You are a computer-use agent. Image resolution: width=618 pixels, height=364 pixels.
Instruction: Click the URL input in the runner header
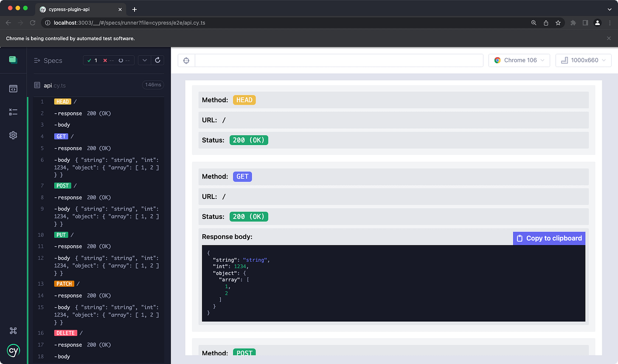(339, 60)
